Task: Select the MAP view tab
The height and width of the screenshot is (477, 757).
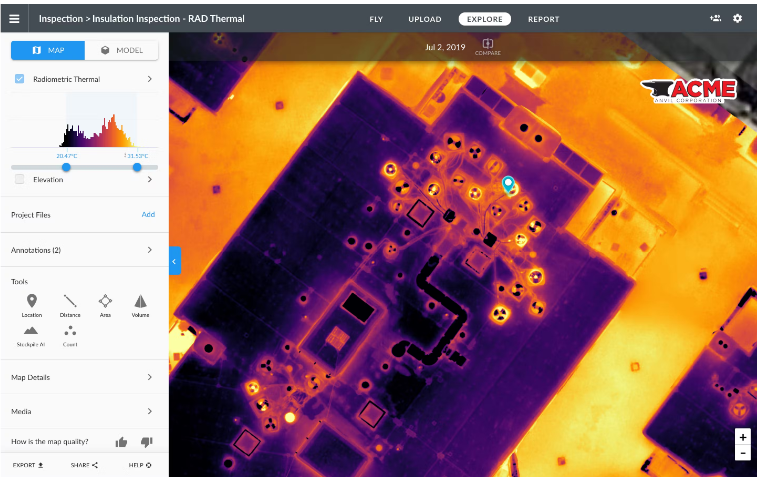Action: click(48, 50)
